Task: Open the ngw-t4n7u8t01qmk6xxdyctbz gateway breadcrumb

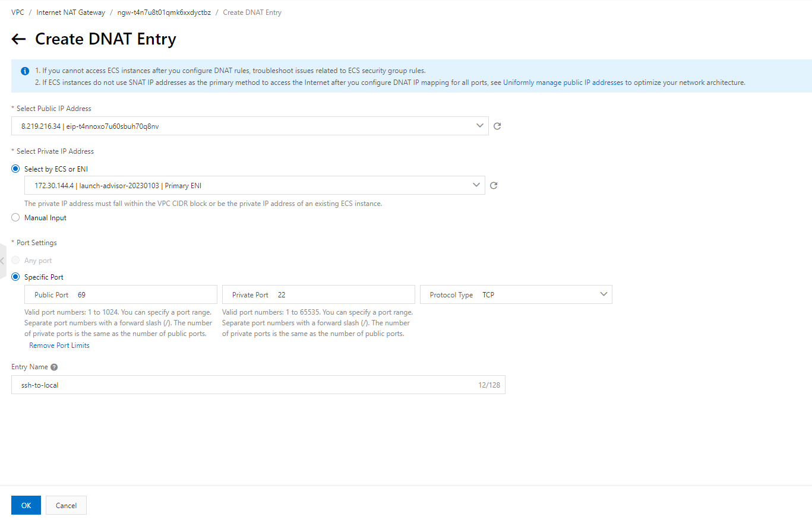Action: coord(164,12)
